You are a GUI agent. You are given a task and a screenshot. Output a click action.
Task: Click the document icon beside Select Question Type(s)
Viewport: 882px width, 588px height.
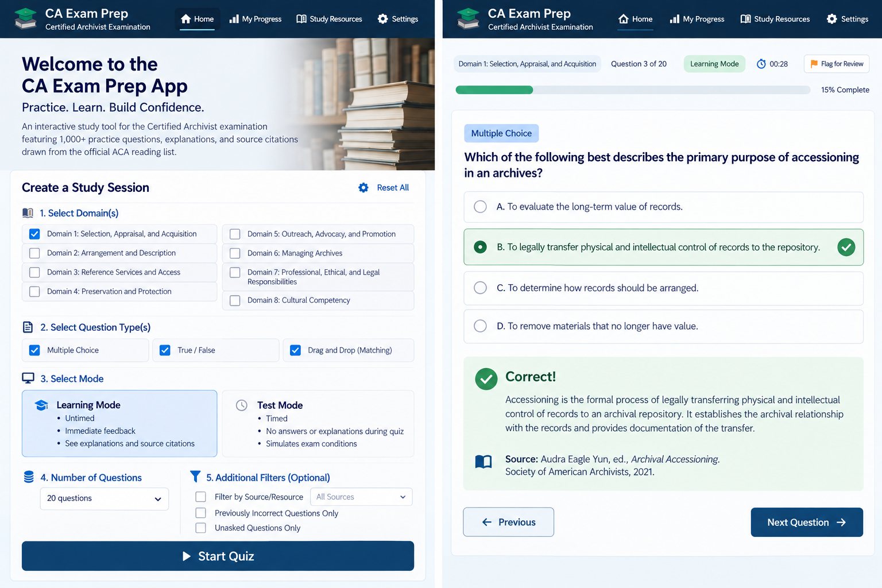click(x=28, y=327)
